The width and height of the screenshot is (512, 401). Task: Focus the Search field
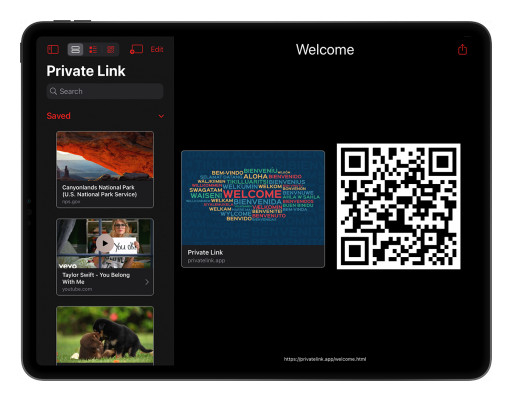(105, 91)
